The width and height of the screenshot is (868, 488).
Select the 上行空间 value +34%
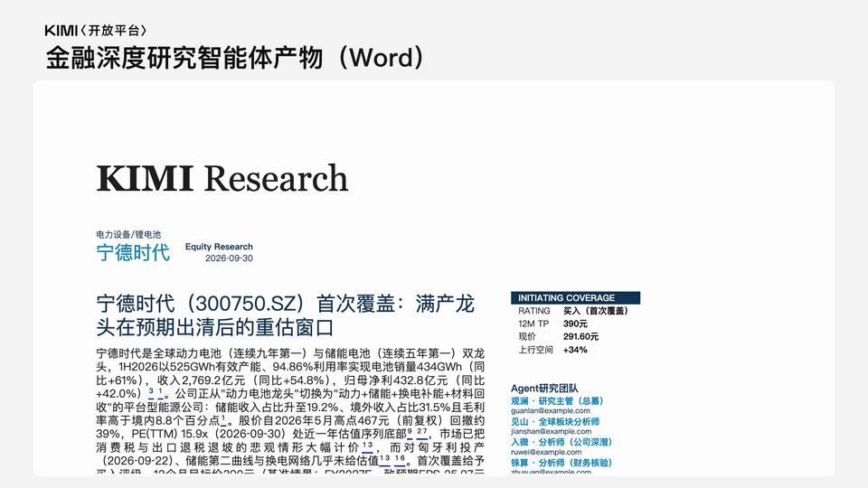[x=575, y=350]
